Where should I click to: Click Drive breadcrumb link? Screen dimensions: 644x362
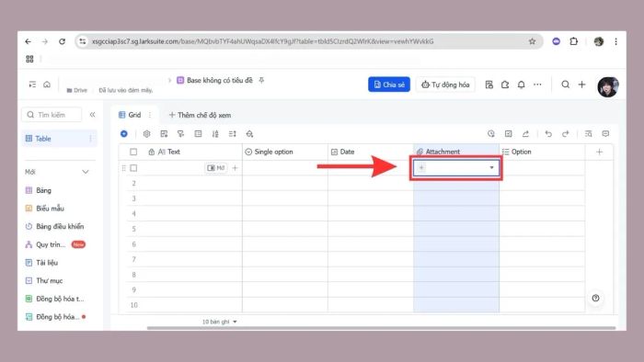(x=76, y=90)
